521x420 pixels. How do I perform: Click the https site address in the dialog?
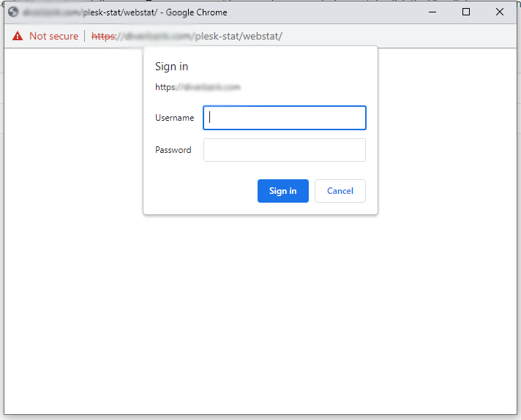click(198, 87)
